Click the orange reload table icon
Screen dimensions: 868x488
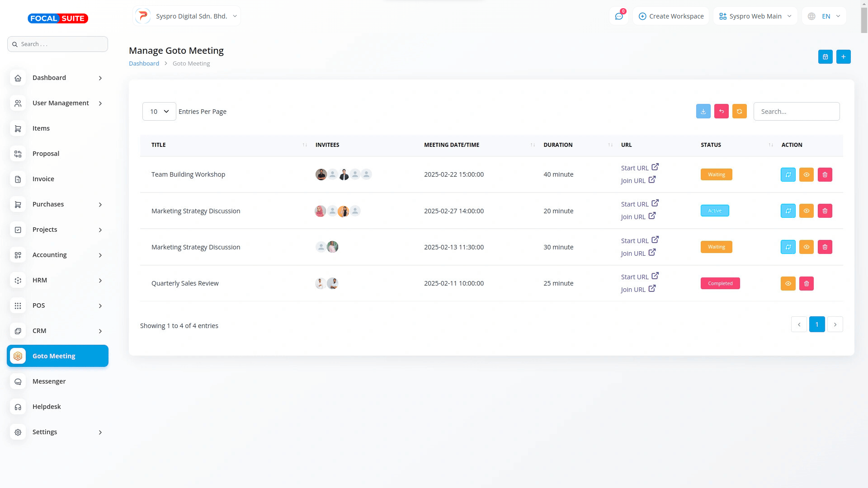pos(739,112)
